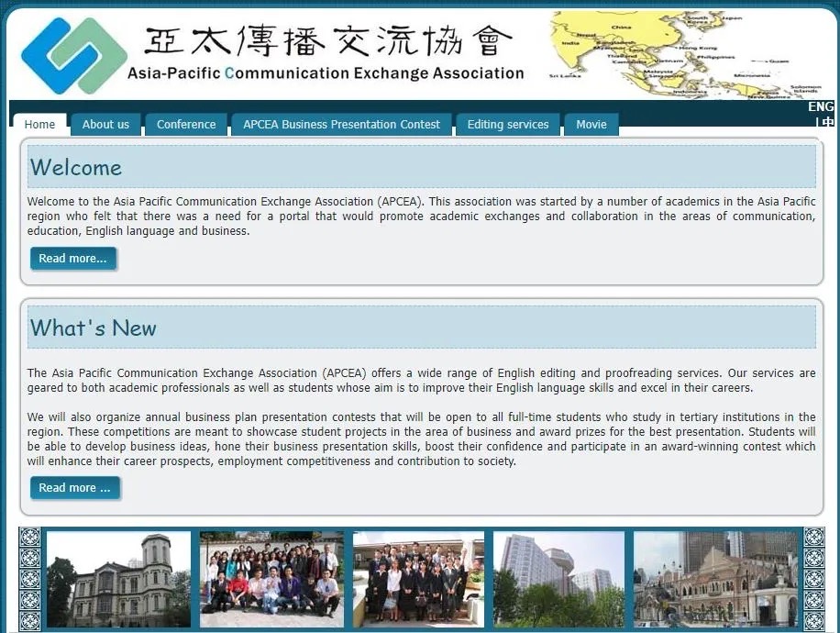Click the blue and green APCEA logo

(74, 55)
